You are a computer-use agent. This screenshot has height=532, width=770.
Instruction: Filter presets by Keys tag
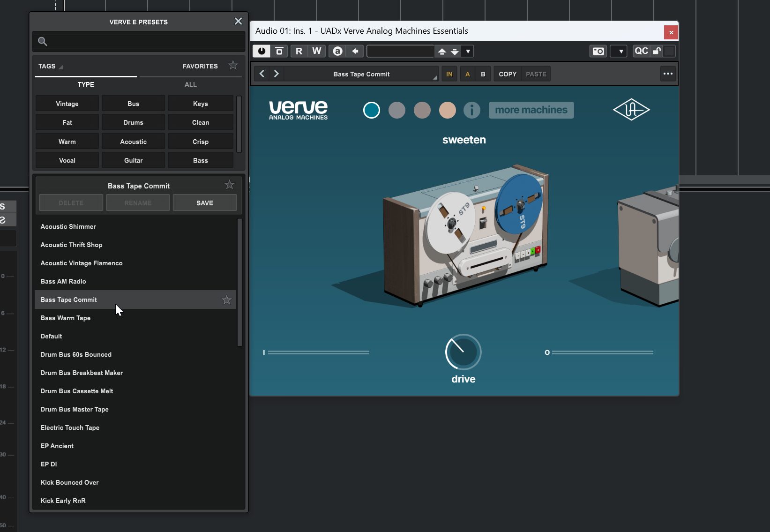(x=201, y=104)
